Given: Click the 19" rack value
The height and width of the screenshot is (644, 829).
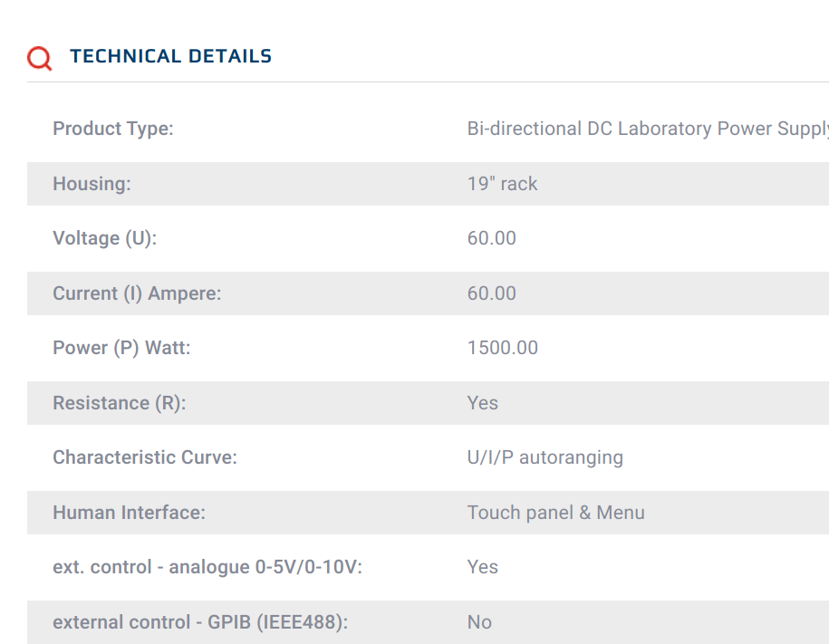Looking at the screenshot, I should click(x=502, y=184).
